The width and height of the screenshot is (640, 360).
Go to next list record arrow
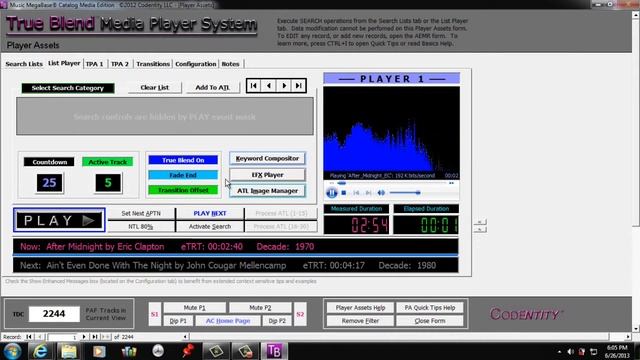pos(284,86)
